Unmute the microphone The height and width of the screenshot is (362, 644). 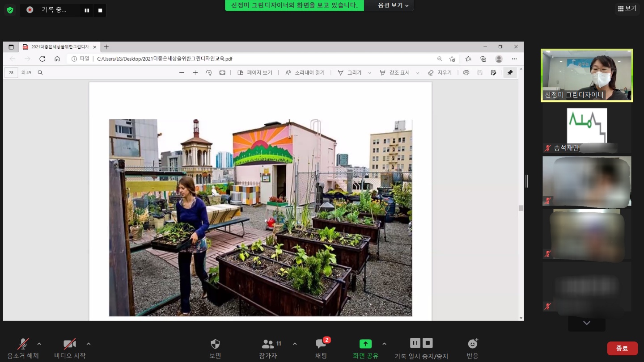coord(23,344)
